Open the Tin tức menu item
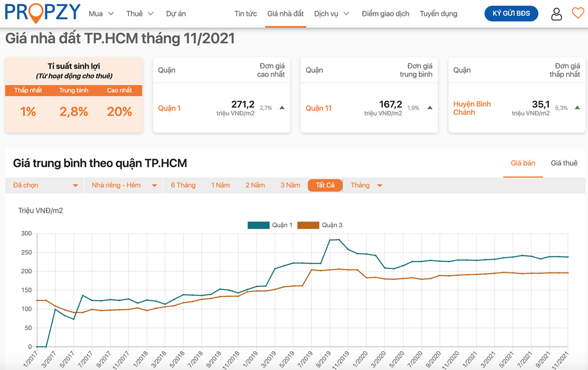The image size is (588, 370). pyautogui.click(x=245, y=14)
